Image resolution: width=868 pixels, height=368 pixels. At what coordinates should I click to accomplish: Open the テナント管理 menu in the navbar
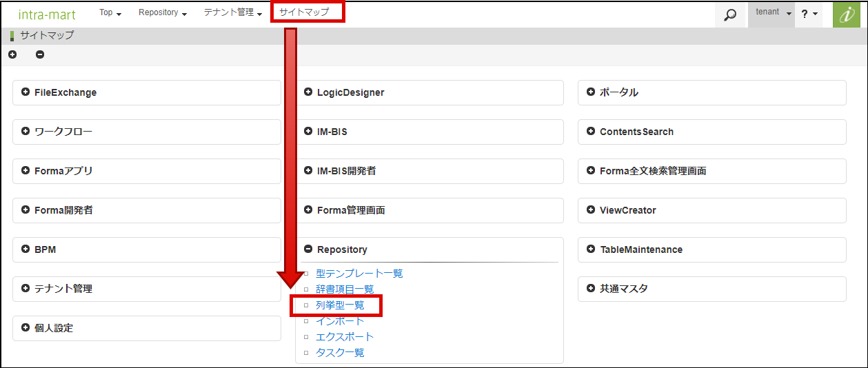(x=233, y=13)
